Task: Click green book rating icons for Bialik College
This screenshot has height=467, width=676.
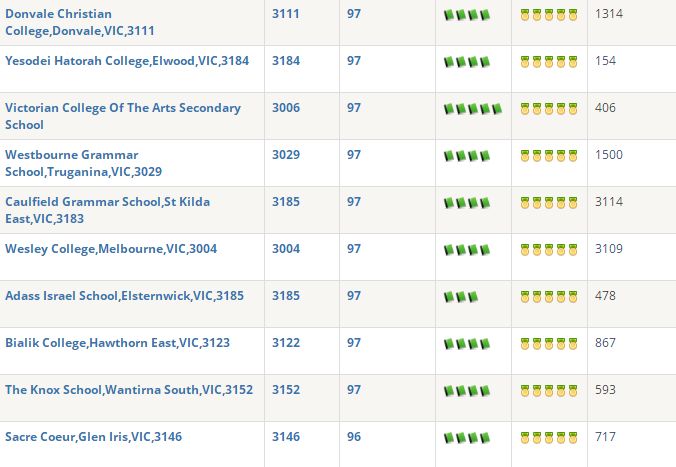Action: click(467, 344)
